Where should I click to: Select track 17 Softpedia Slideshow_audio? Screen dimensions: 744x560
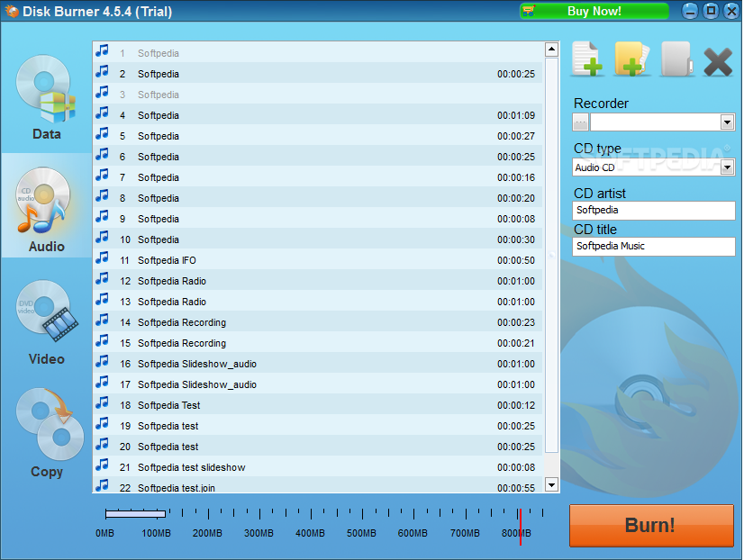click(x=318, y=384)
